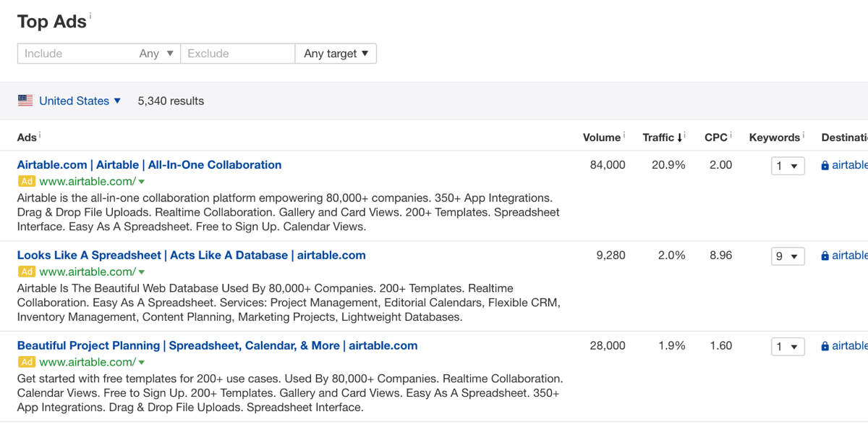
Task: Click the info icon next to Top Ads
Action: 91,15
